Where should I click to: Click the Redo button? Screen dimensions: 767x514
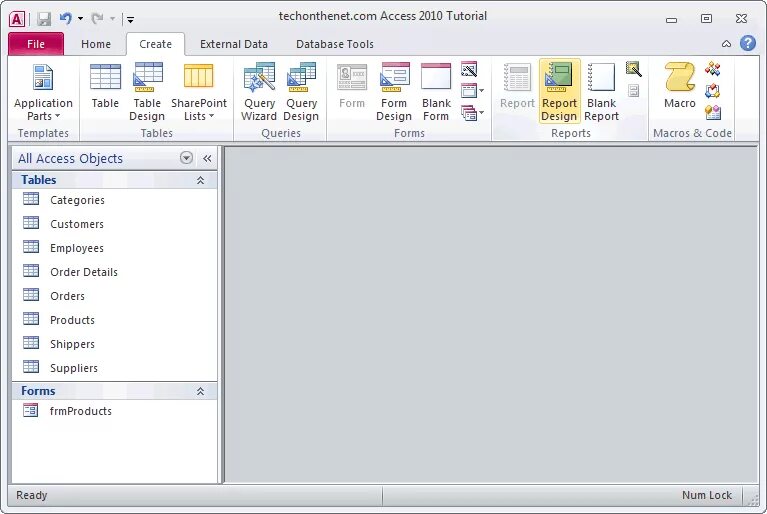coord(97,19)
